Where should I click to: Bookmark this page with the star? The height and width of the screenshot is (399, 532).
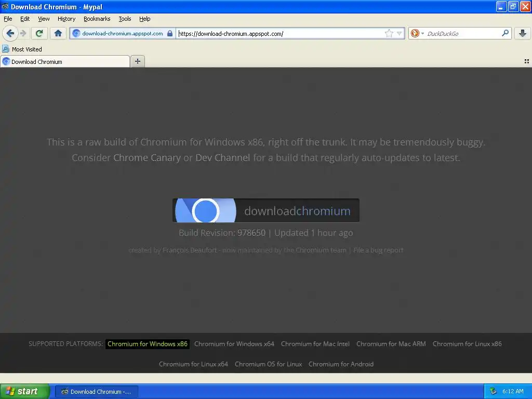point(389,33)
